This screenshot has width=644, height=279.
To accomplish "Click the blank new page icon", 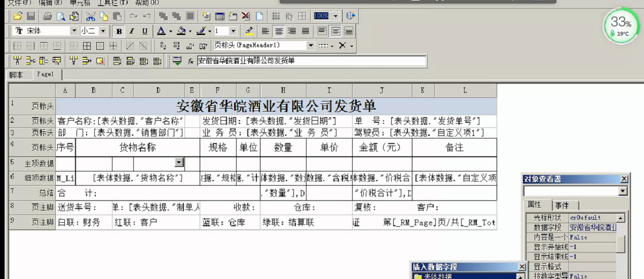I will tap(259, 16).
